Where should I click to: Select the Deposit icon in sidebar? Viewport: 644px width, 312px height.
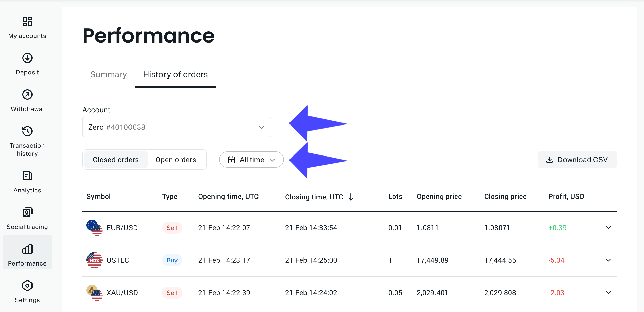click(27, 58)
